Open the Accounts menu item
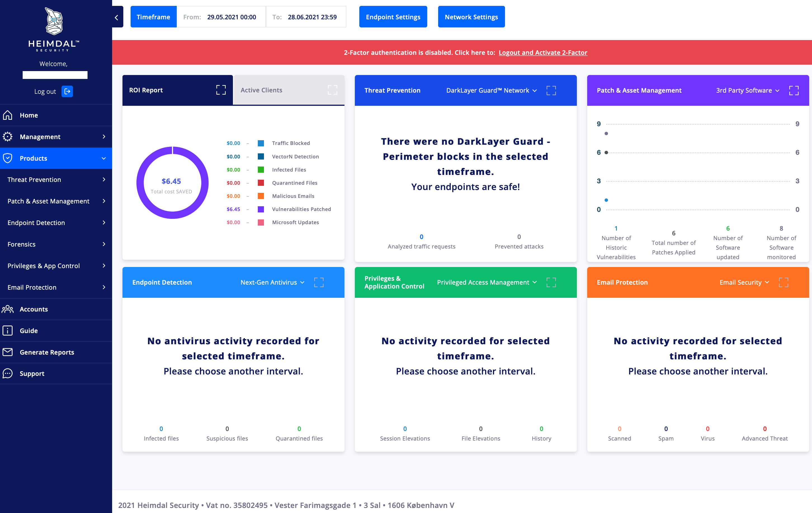Image resolution: width=812 pixels, height=513 pixels. pyautogui.click(x=56, y=309)
